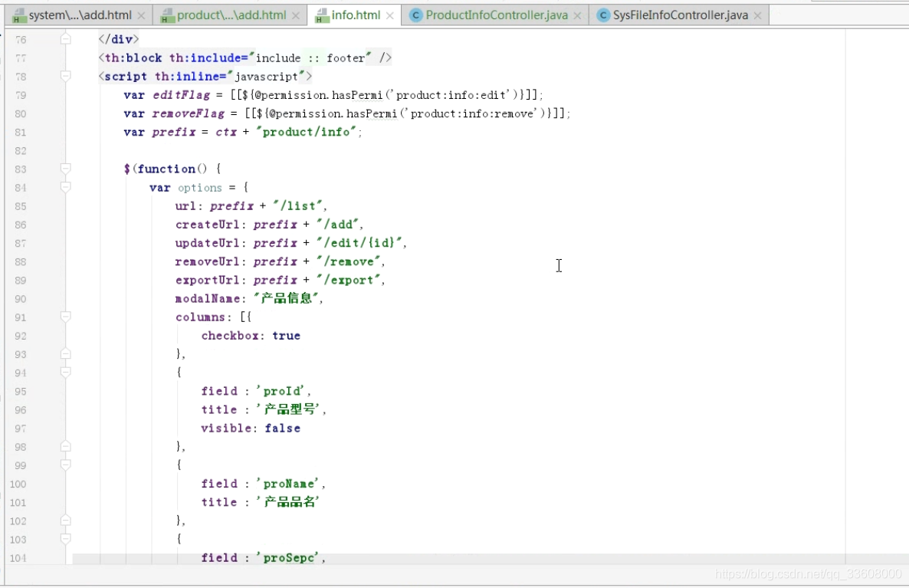909x588 pixels.
Task: Click 'product:info:remove' permission string
Action: click(473, 113)
